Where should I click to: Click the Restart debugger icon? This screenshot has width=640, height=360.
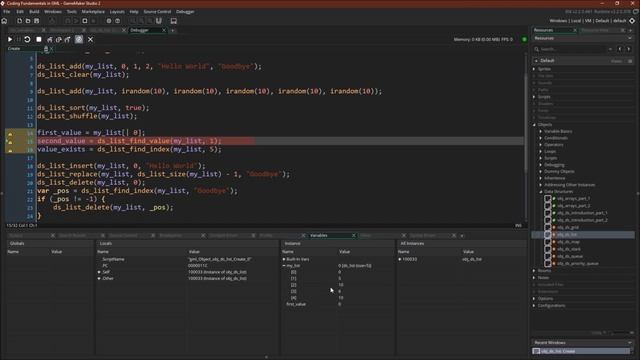point(27,40)
